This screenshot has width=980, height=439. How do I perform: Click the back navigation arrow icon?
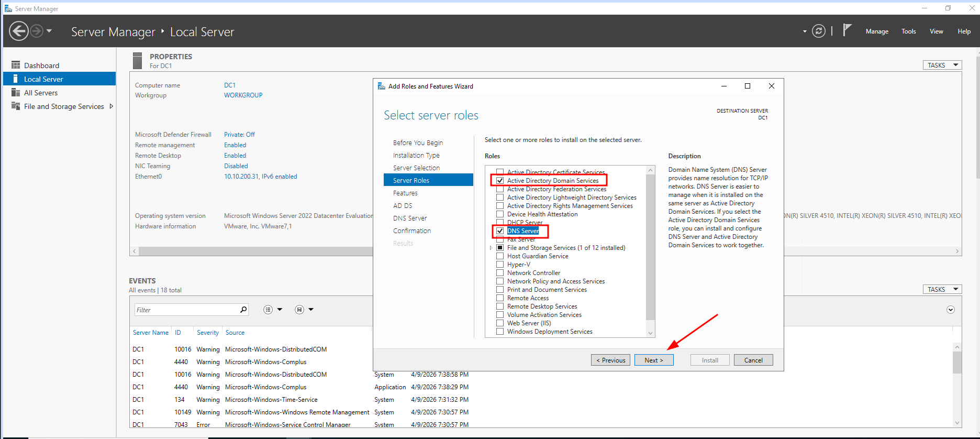click(x=19, y=31)
